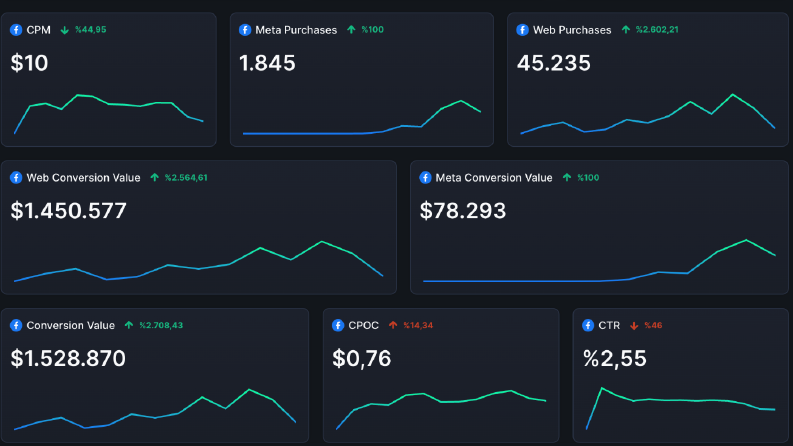Select the Meta Conversion Value title
The height and width of the screenshot is (446, 793).
click(x=494, y=177)
